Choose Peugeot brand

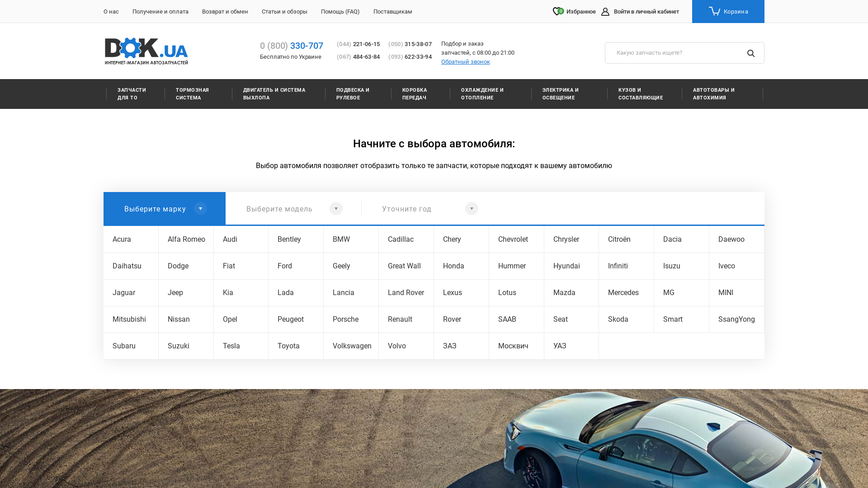pos(296,319)
